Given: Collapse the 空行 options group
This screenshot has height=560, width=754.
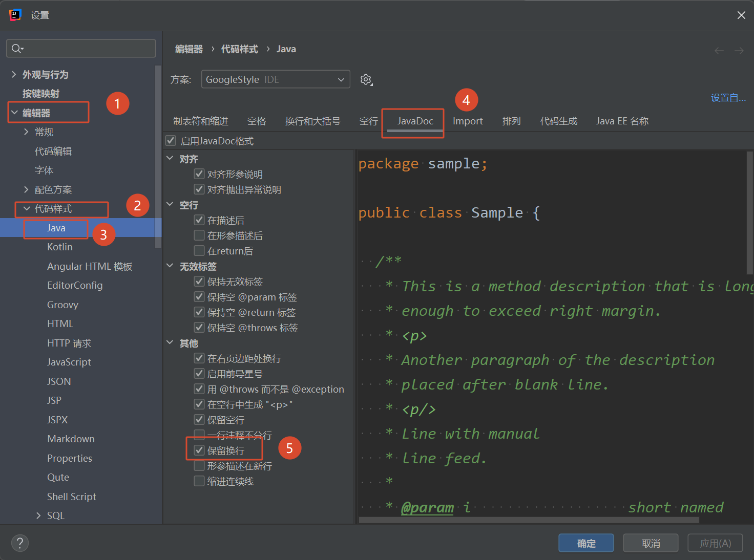Looking at the screenshot, I should pyautogui.click(x=170, y=204).
